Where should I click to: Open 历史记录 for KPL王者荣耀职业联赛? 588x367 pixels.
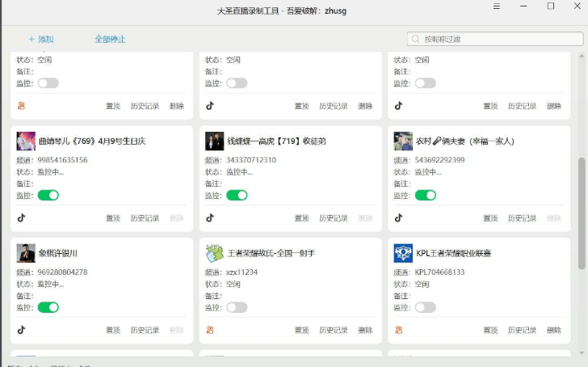(x=522, y=330)
